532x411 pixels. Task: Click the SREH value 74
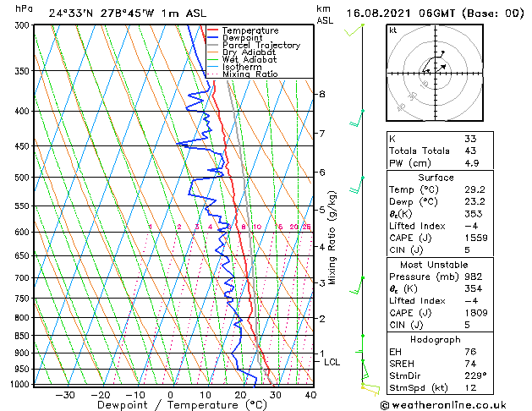(x=470, y=364)
